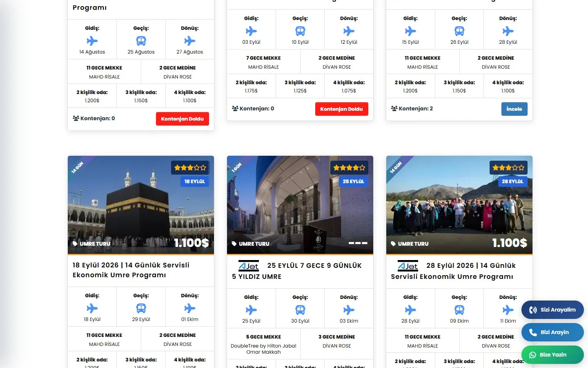Click bus icon above 29 Eylül
Screen dimensions: 588x368
[141, 308]
